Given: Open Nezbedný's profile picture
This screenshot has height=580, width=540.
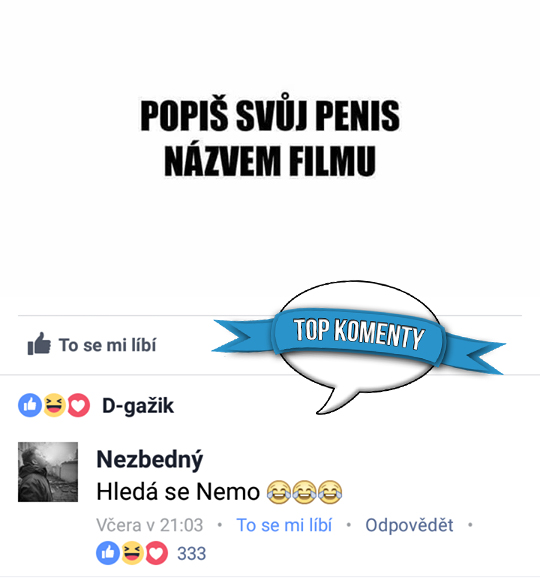Looking at the screenshot, I should tap(48, 472).
